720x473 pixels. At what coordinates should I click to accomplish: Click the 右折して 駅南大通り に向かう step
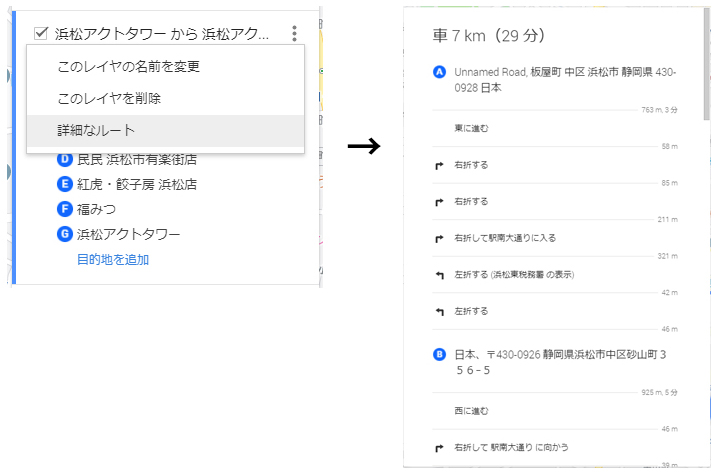tap(511, 447)
